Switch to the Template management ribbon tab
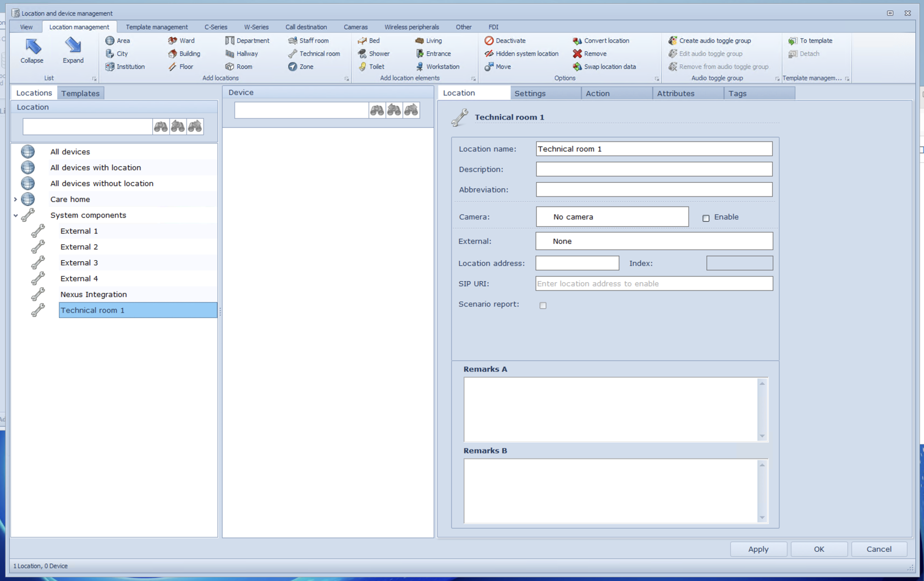Image resolution: width=924 pixels, height=581 pixels. [156, 26]
